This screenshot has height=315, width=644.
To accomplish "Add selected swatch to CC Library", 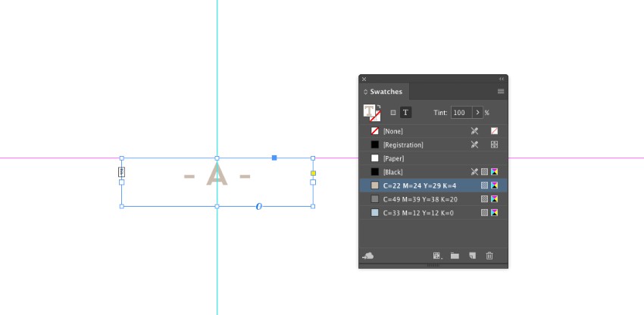I will (x=367, y=256).
